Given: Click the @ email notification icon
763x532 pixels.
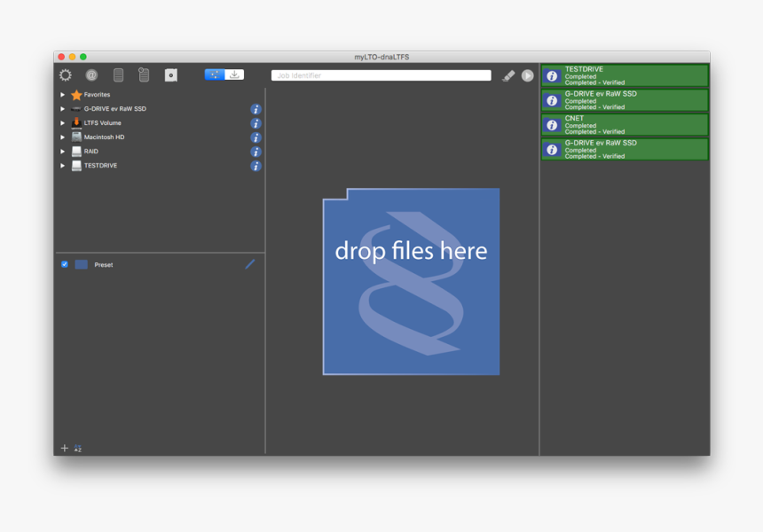Looking at the screenshot, I should 91,75.
